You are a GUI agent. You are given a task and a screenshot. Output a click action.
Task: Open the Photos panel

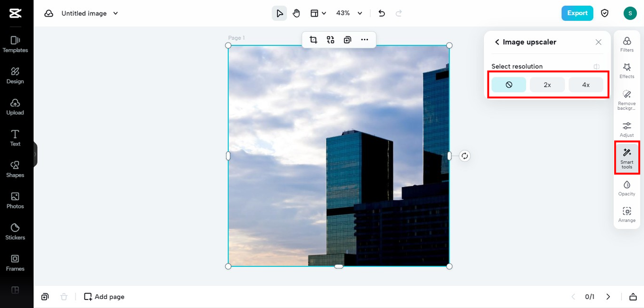pyautogui.click(x=15, y=200)
